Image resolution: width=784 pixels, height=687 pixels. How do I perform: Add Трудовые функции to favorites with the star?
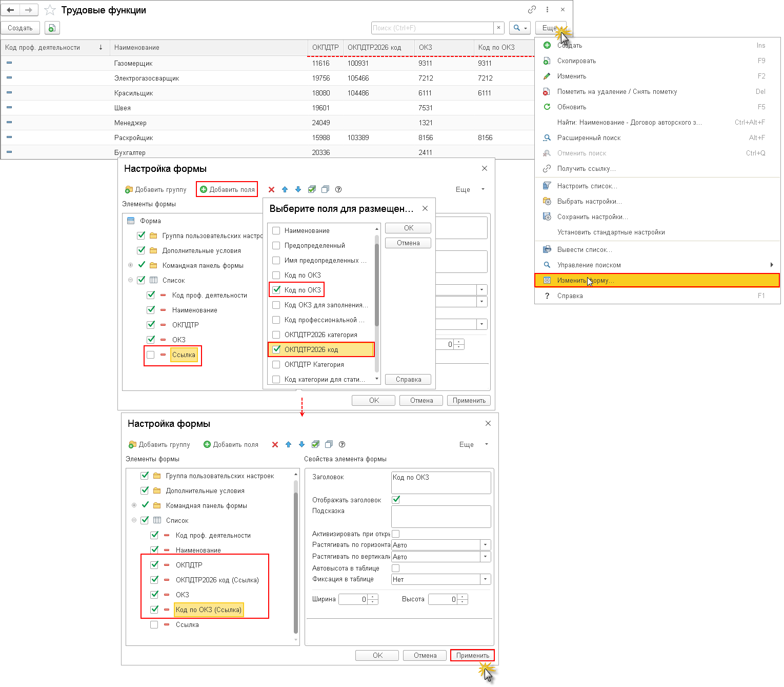point(50,10)
